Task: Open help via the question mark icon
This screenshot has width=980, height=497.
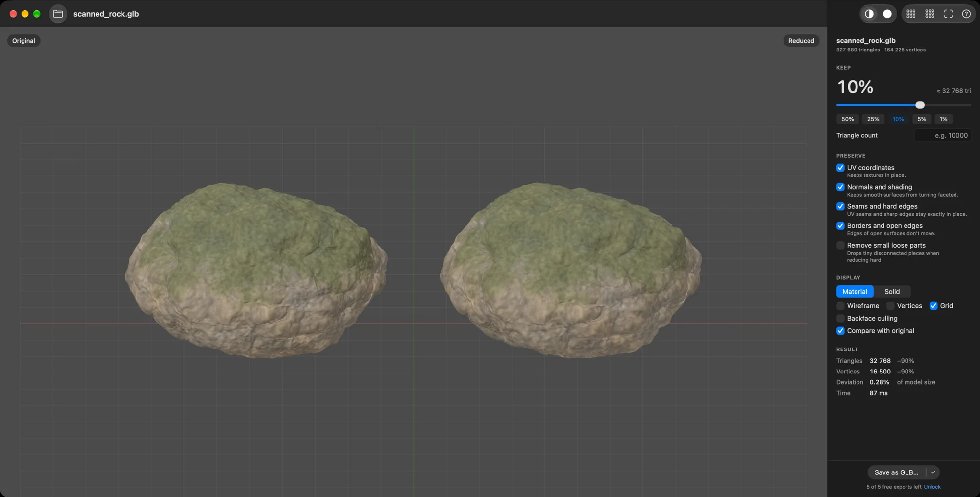Action: click(x=966, y=14)
